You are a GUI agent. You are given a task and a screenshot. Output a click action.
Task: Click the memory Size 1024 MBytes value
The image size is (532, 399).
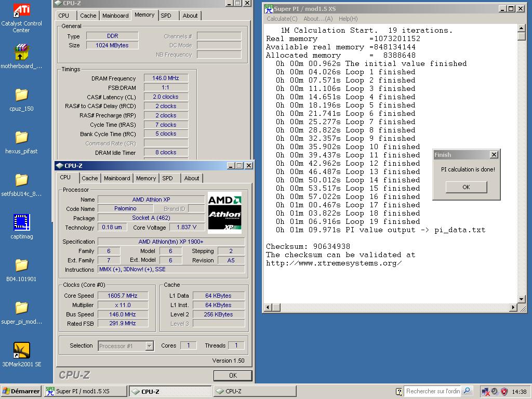(x=112, y=45)
